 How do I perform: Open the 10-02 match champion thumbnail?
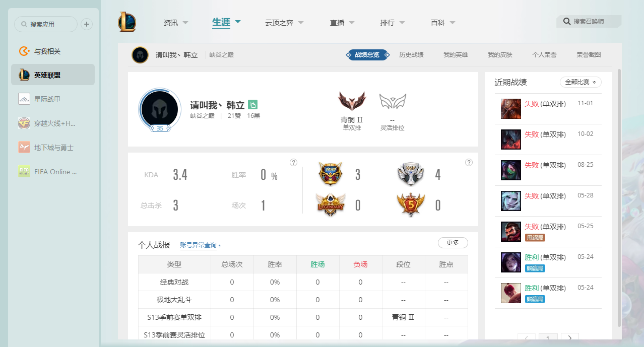tap(511, 140)
